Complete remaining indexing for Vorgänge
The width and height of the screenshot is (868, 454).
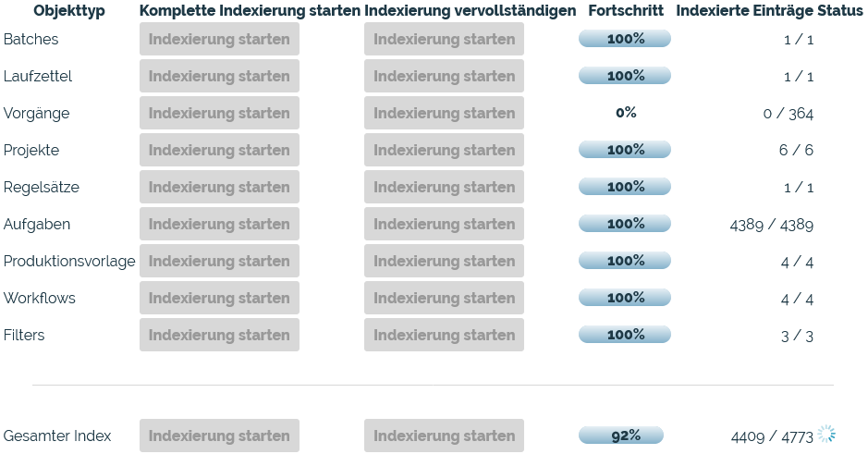point(444,113)
